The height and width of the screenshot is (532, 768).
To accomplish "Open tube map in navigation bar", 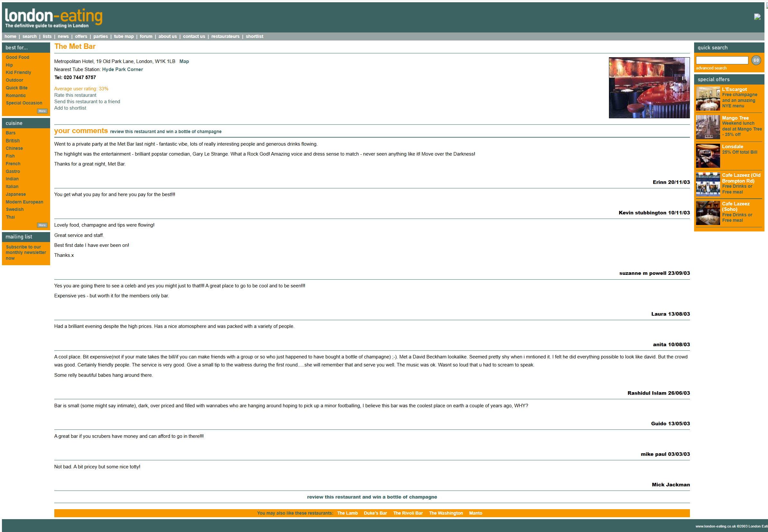I will click(x=124, y=36).
